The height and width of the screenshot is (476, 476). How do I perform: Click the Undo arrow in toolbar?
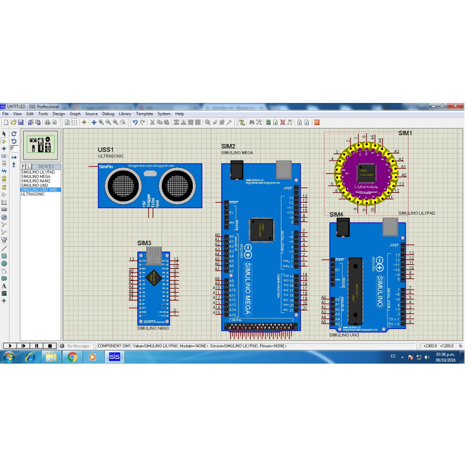pos(135,122)
